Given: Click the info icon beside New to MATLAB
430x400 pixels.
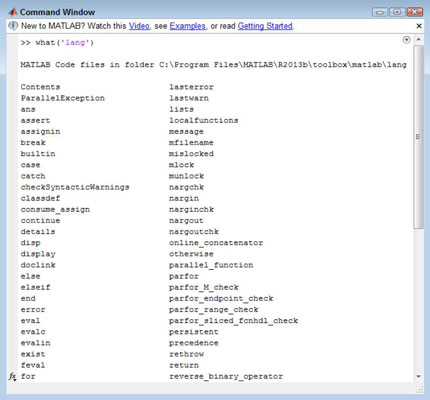Looking at the screenshot, I should (13, 26).
